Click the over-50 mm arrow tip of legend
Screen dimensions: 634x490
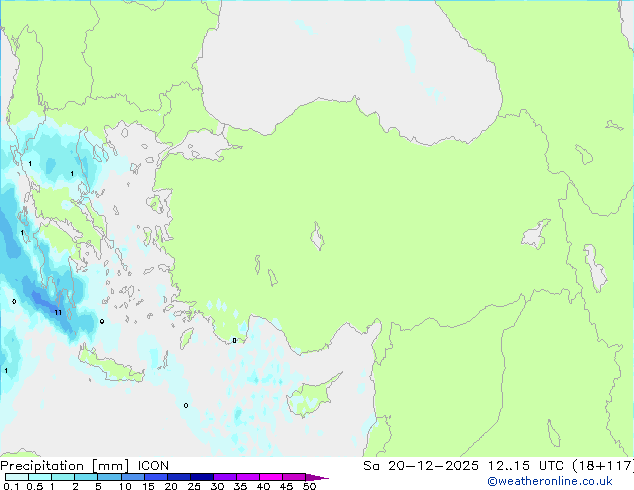pos(317,477)
